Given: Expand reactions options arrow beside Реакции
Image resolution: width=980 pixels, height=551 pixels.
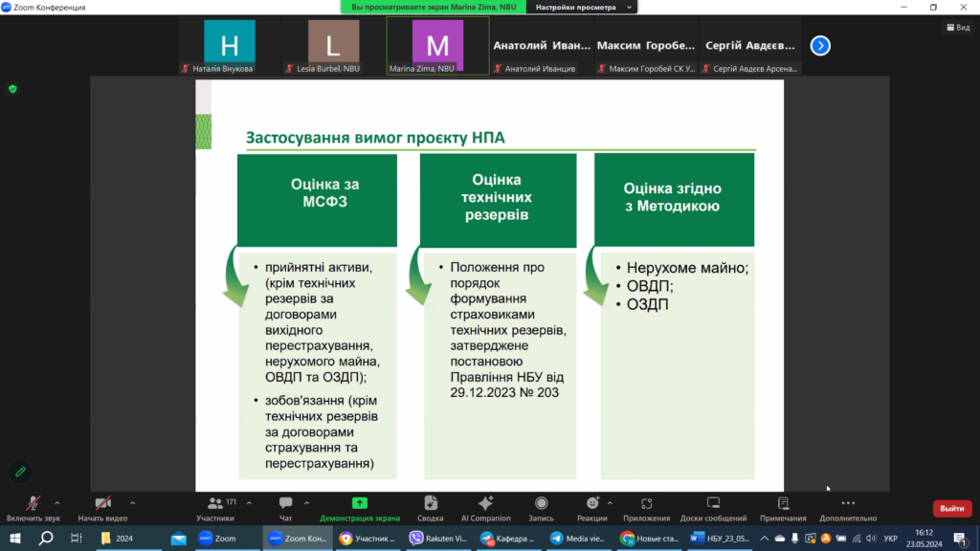Looking at the screenshot, I should click(610, 503).
